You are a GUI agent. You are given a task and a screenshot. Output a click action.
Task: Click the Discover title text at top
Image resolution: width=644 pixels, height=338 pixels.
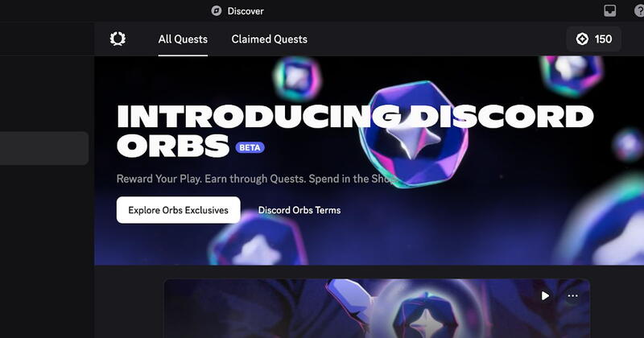point(246,11)
